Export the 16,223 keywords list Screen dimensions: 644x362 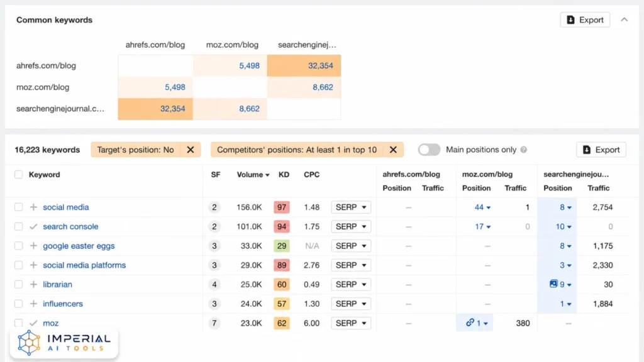pos(601,150)
